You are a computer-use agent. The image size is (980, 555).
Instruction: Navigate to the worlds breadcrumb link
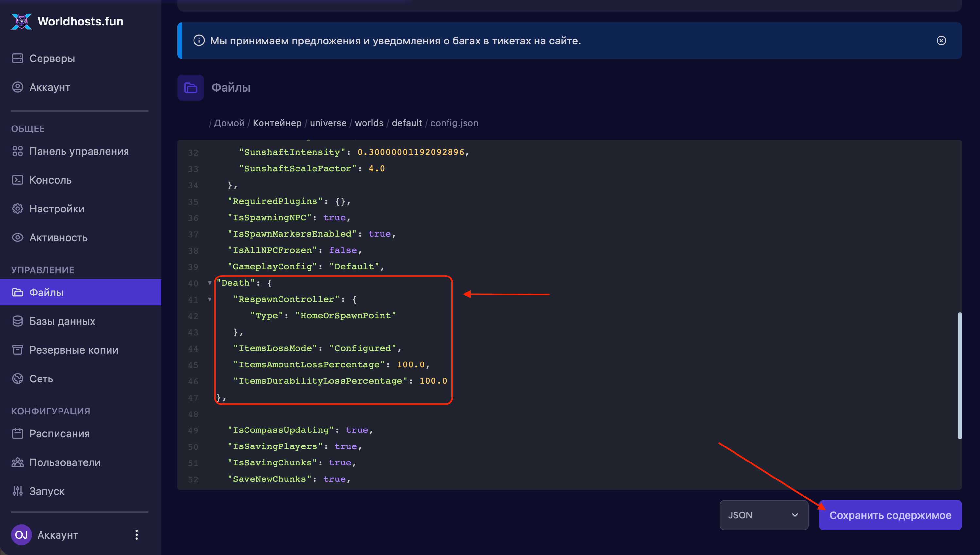tap(369, 123)
